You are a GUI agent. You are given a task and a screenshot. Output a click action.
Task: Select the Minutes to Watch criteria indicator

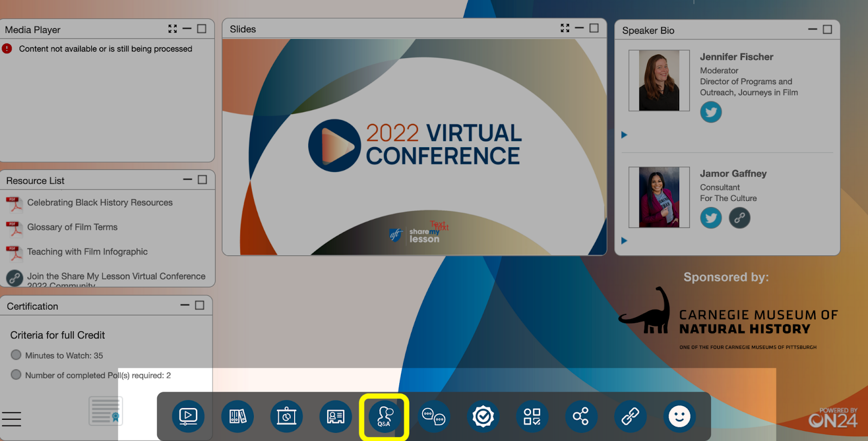[16, 355]
